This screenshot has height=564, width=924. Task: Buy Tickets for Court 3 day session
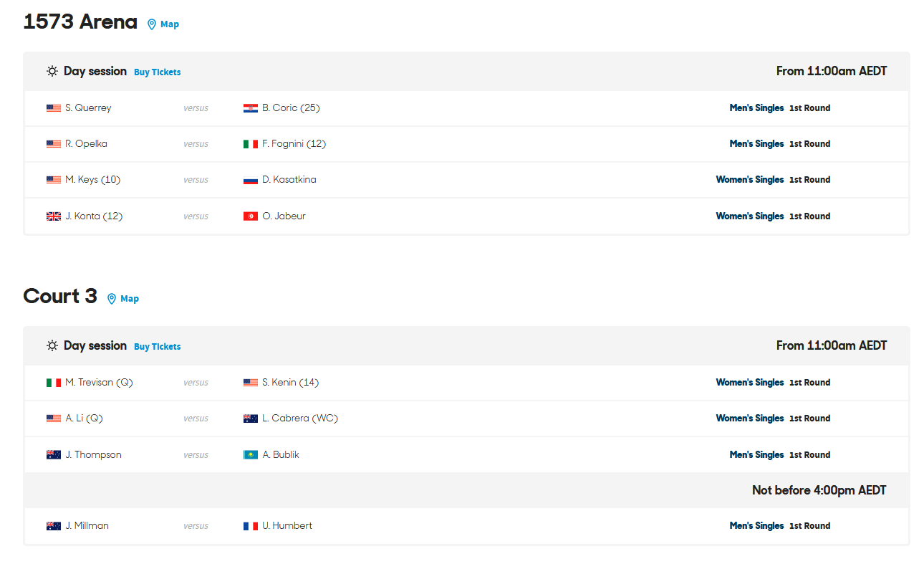158,347
